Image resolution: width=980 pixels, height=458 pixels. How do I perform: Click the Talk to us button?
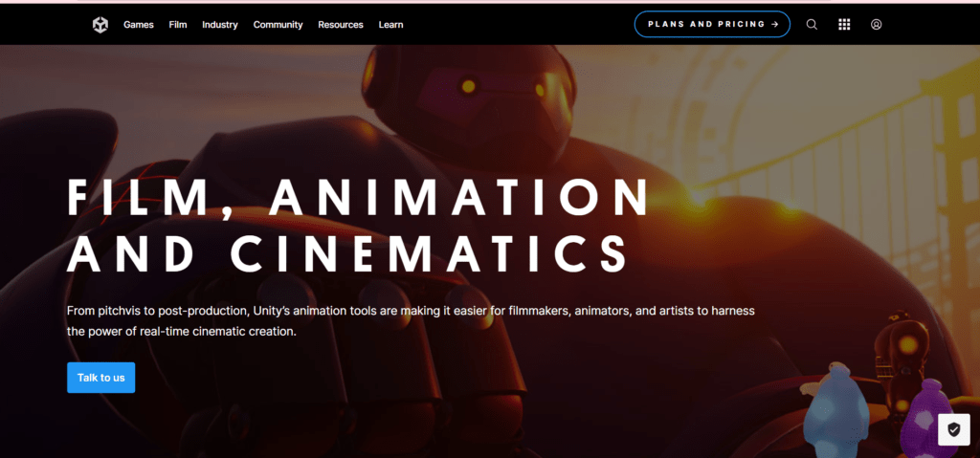pyautogui.click(x=100, y=378)
